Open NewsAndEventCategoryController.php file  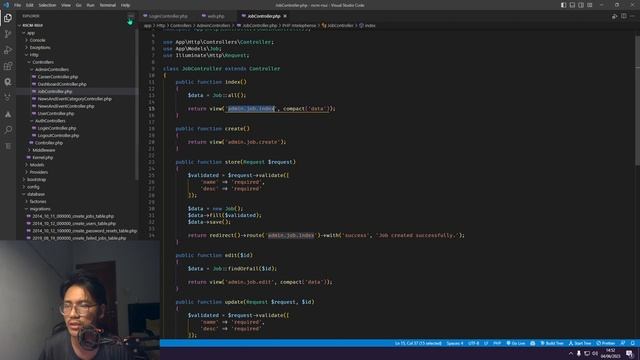tap(74, 99)
